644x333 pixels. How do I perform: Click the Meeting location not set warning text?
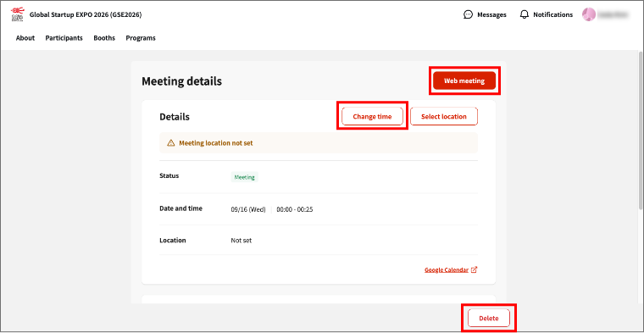click(x=216, y=143)
